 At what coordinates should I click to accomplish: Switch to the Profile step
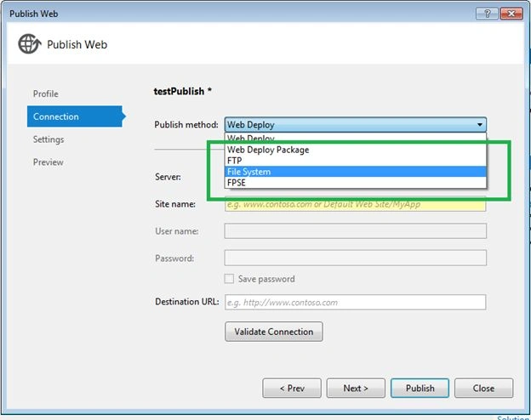pyautogui.click(x=46, y=94)
